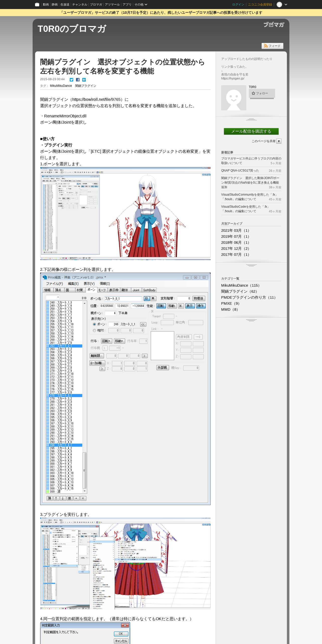Open the step 3 plugin menu screenshot
The width and height of the screenshot is (322, 644).
tap(125, 563)
